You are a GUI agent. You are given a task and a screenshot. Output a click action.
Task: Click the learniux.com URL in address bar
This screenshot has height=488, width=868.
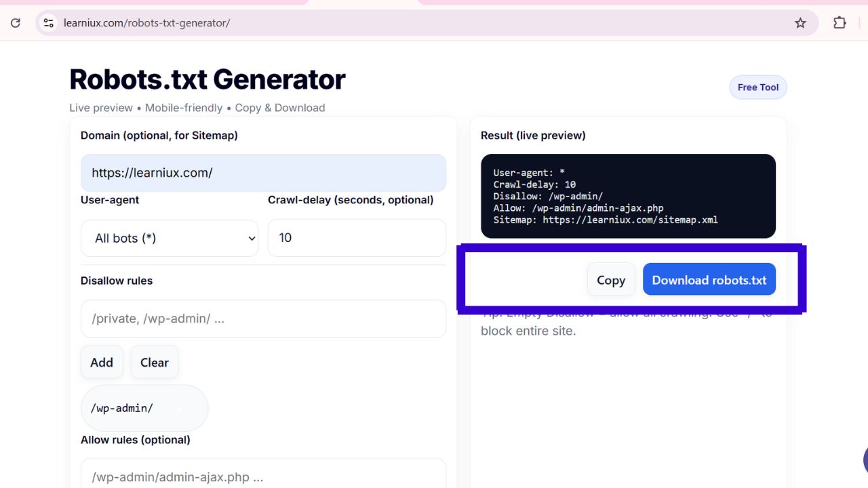coord(146,23)
